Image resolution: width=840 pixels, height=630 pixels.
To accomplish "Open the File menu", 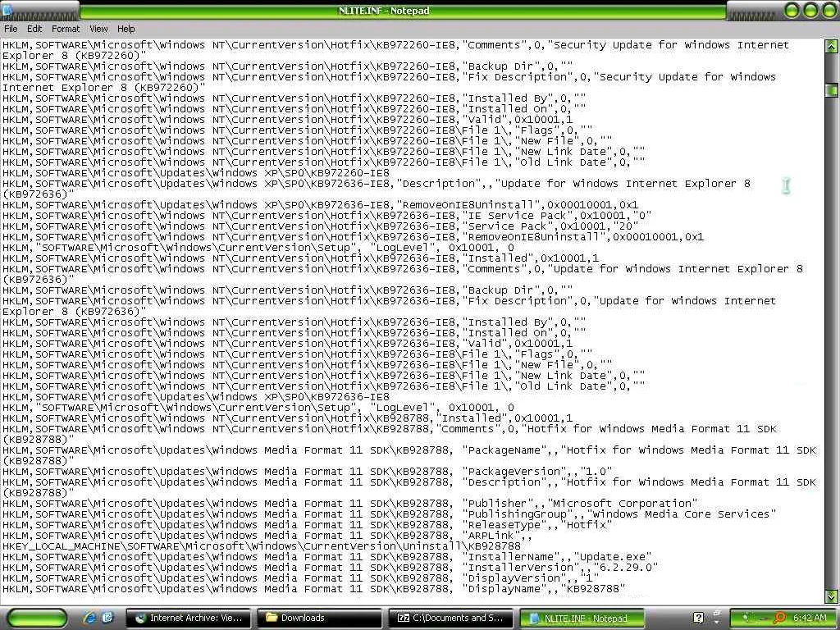I will 11,29.
